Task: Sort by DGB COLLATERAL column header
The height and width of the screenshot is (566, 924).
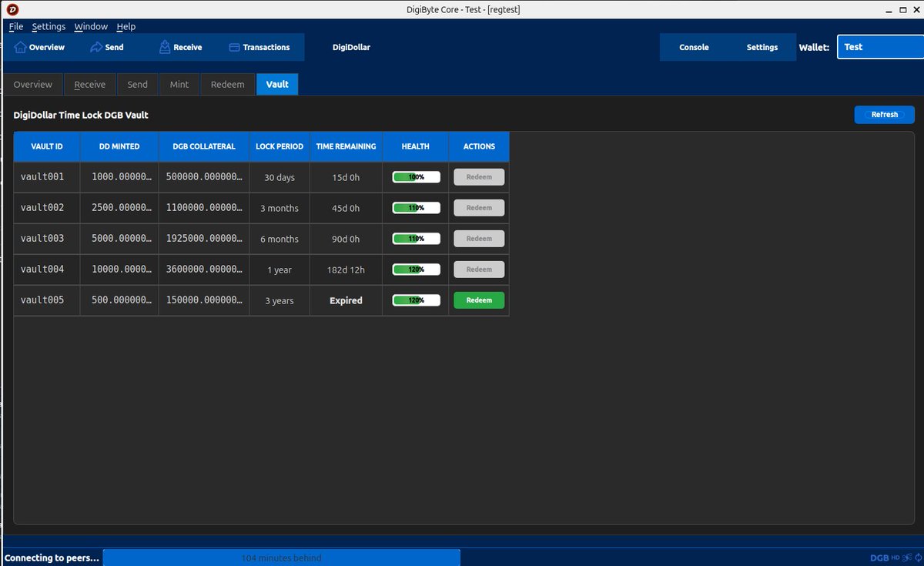Action: pyautogui.click(x=204, y=146)
